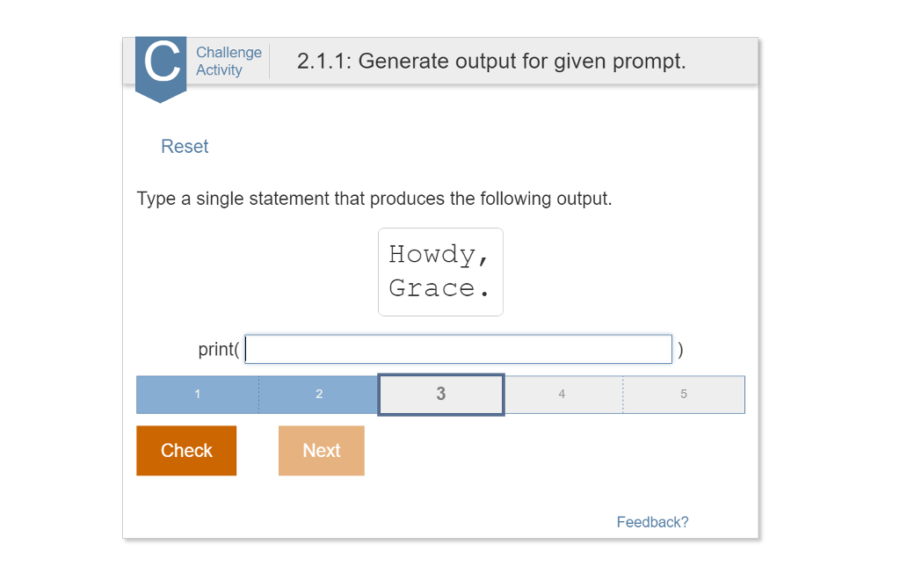Click the Challenge Activity label text
Image resolution: width=900 pixels, height=588 pixels.
229,61
